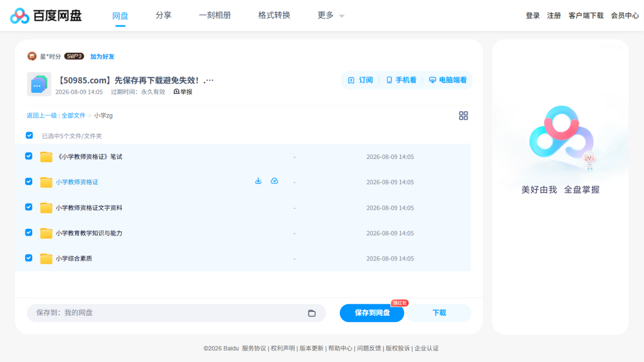Open 会员中心 link
Screen dimensions: 644x362
[x=625, y=16]
